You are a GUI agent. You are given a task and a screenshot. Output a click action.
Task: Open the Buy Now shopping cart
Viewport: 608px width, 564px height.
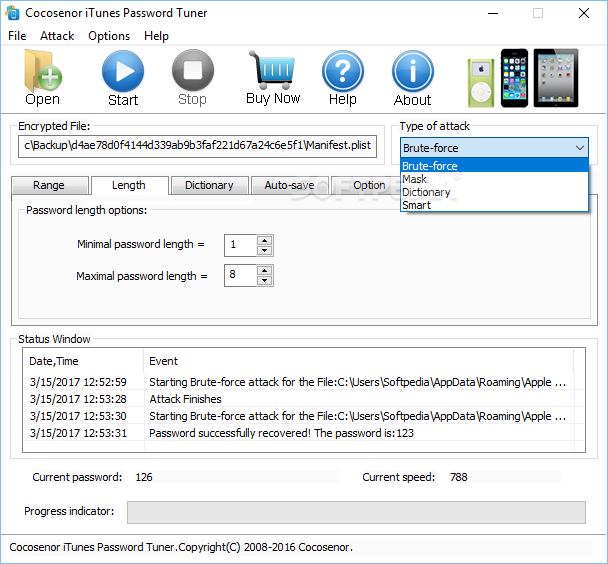tap(273, 78)
